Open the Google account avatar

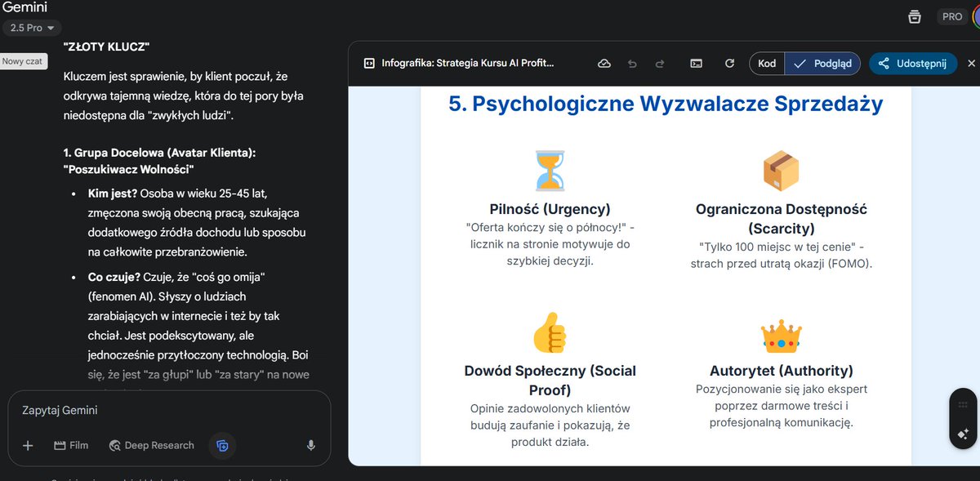[975, 16]
